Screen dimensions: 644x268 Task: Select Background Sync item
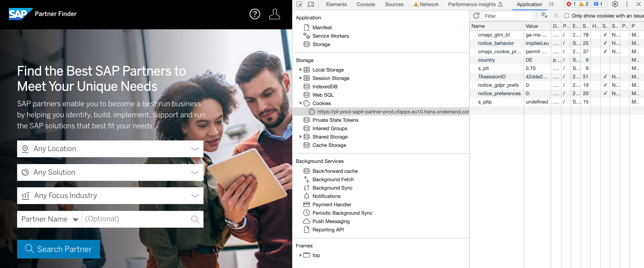coord(332,188)
